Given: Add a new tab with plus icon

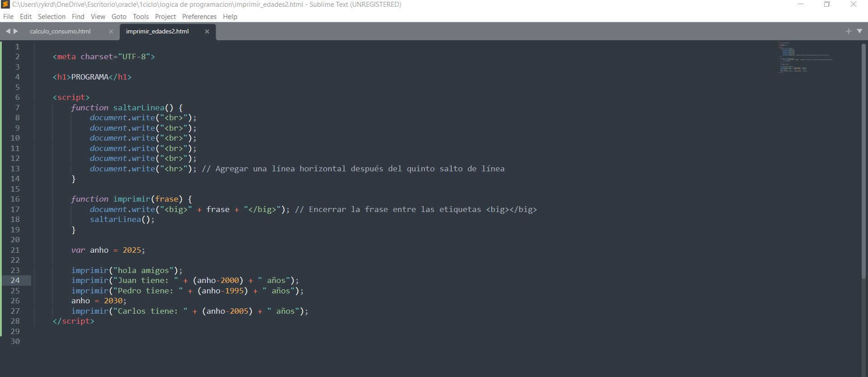Looking at the screenshot, I should tap(849, 31).
